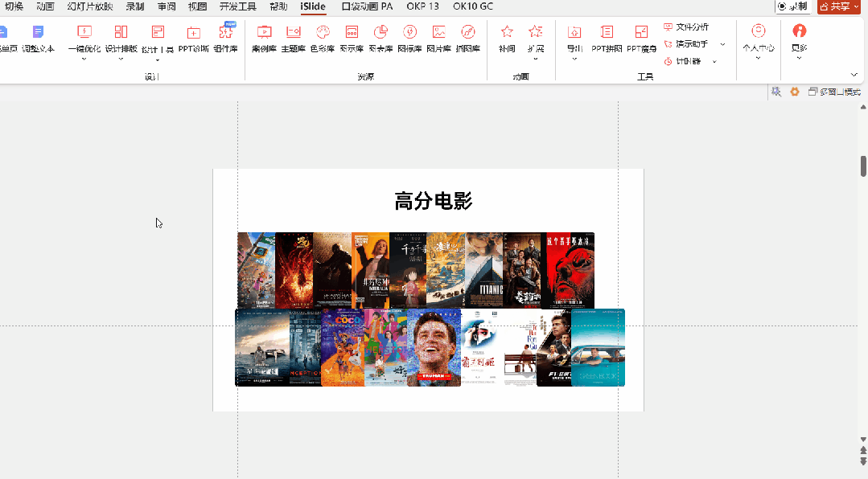Open the 图示库 library
The width and height of the screenshot is (868, 479).
(x=352, y=39)
